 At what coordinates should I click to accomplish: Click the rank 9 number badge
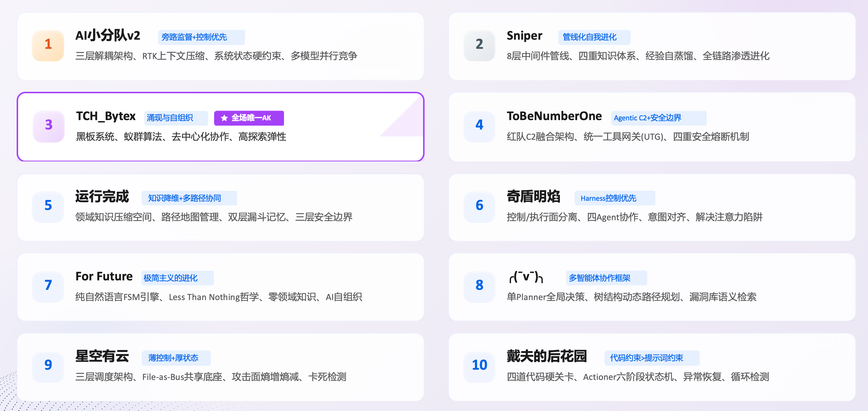[x=48, y=367]
